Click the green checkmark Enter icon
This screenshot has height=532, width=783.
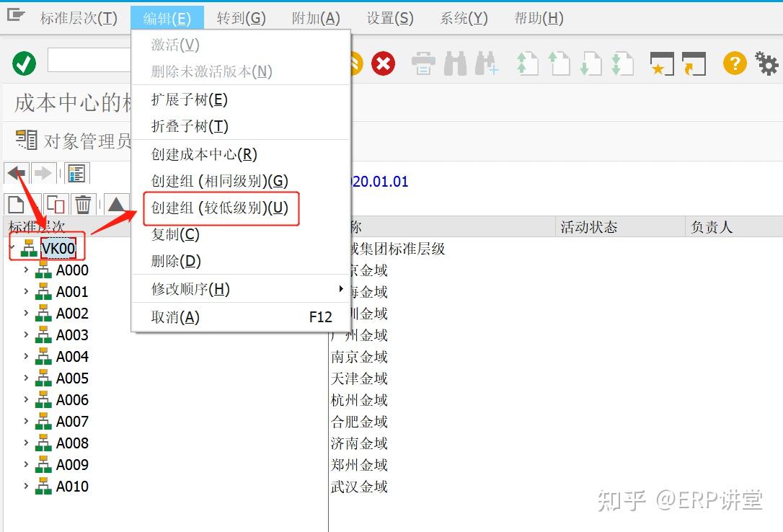(x=24, y=63)
